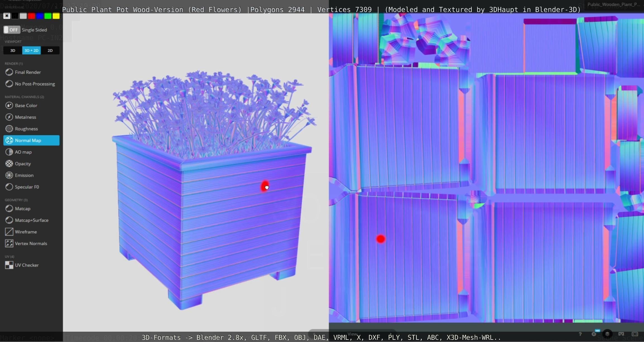Viewport: 644px width, 342px height.
Task: Click the GEOMETRY (3) heading
Action: [16, 200]
